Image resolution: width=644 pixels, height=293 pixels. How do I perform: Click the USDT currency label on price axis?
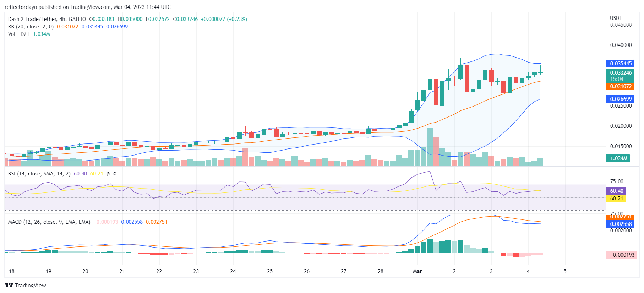[616, 18]
